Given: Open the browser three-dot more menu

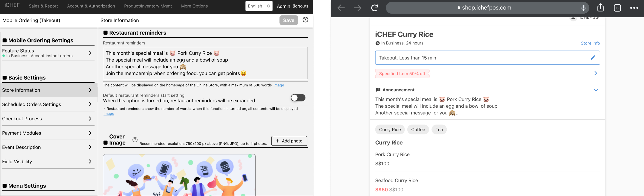Looking at the screenshot, I should [634, 8].
